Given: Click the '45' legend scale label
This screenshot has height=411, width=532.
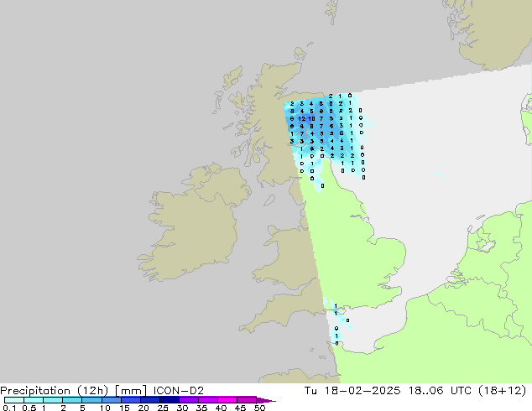Looking at the screenshot, I should point(240,408).
